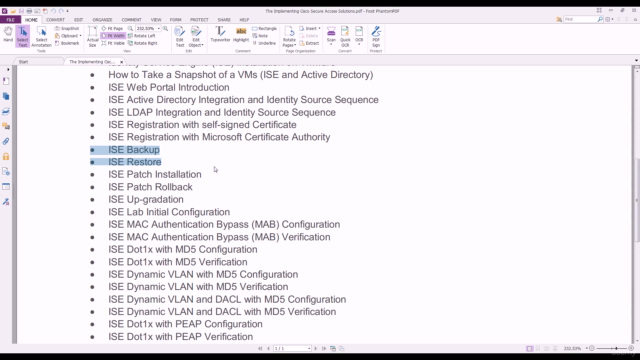The width and height of the screenshot is (640, 360).
Task: Open the ORGANIZE ribbon tab
Action: point(102,20)
